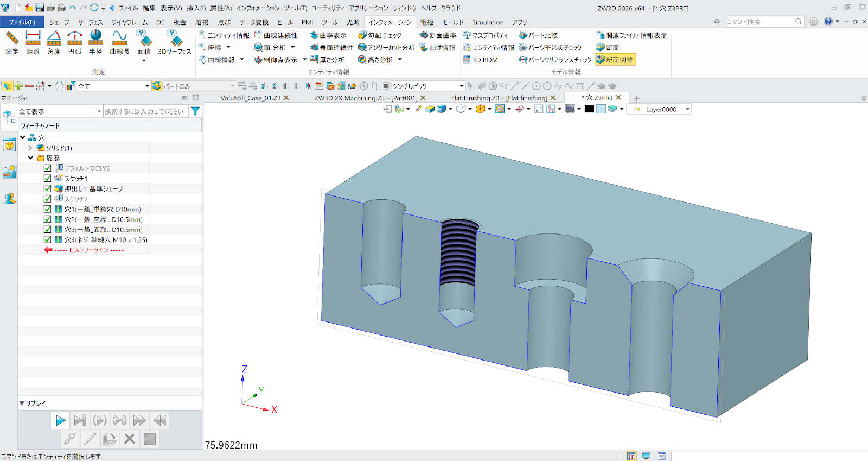Add a new document tab with plus

tap(636, 98)
